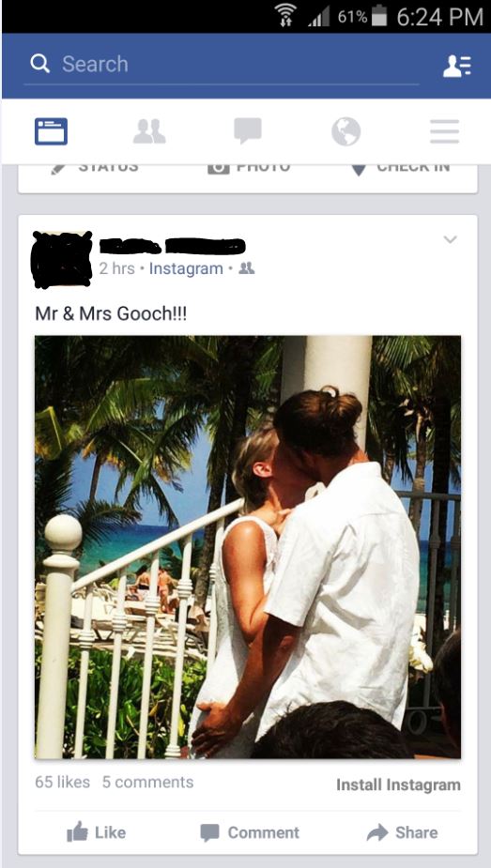Image resolution: width=491 pixels, height=868 pixels.
Task: Expand the post options chevron
Action: (450, 239)
